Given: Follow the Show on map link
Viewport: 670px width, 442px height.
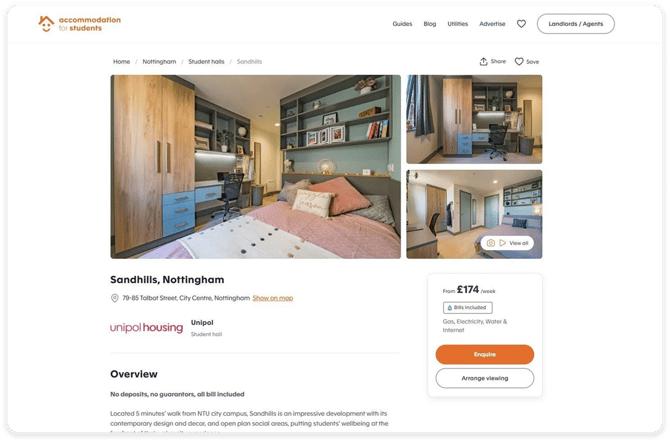Looking at the screenshot, I should point(273,298).
